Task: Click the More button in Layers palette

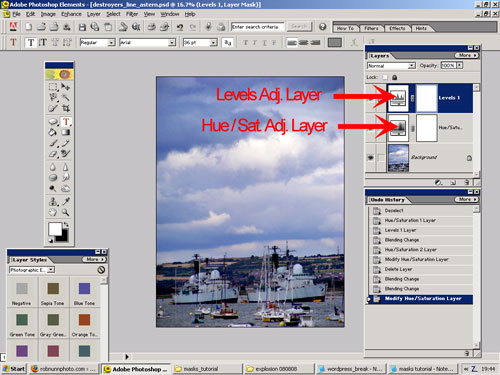Action: coord(467,55)
